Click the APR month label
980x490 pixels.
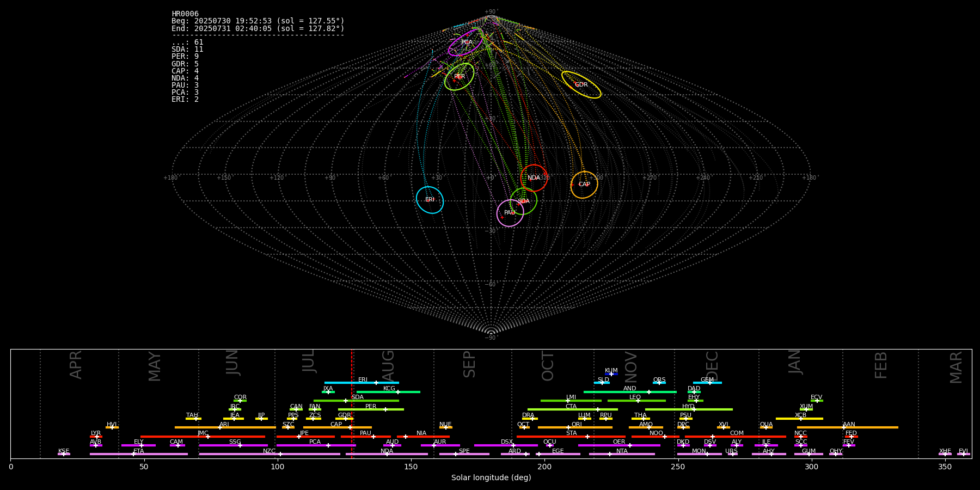(76, 365)
